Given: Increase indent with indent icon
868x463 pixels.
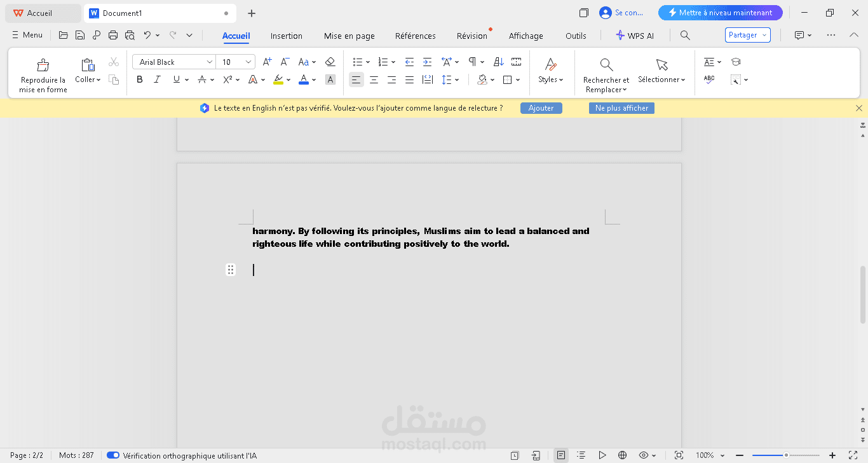Looking at the screenshot, I should click(x=427, y=62).
